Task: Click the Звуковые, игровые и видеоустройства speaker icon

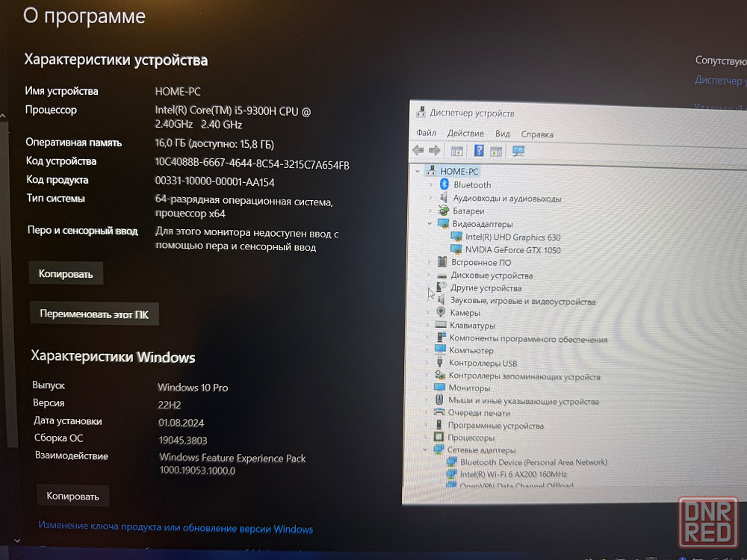Action: (x=441, y=300)
